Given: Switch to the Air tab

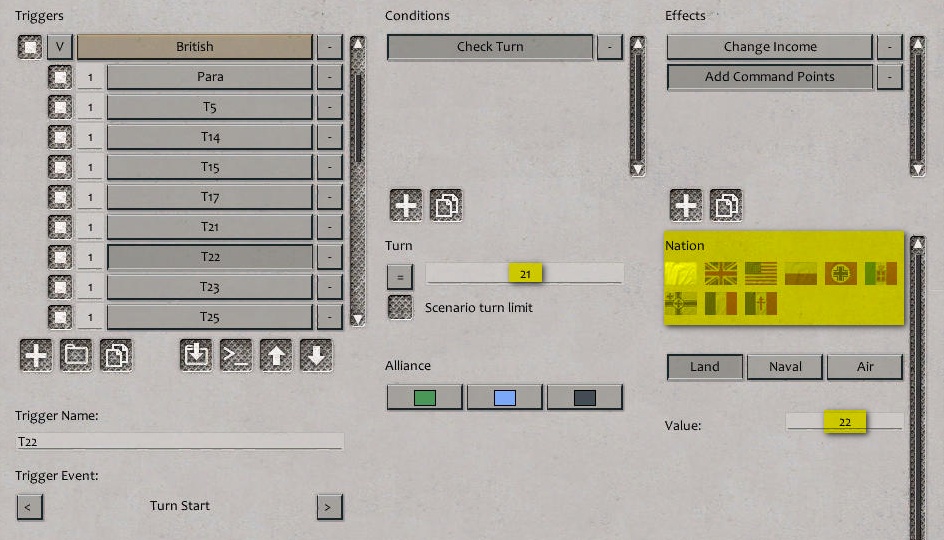Looking at the screenshot, I should [865, 367].
